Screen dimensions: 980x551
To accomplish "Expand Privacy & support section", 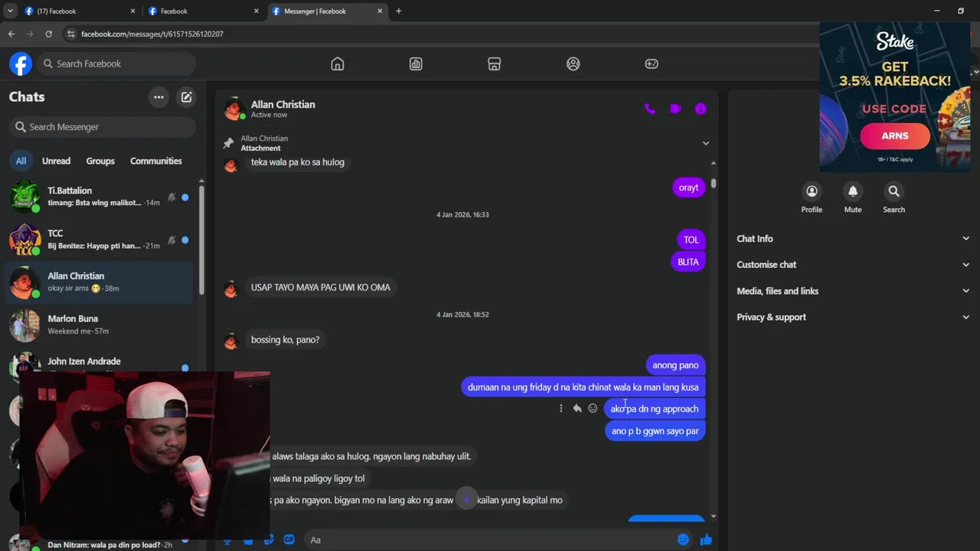I will tap(853, 317).
